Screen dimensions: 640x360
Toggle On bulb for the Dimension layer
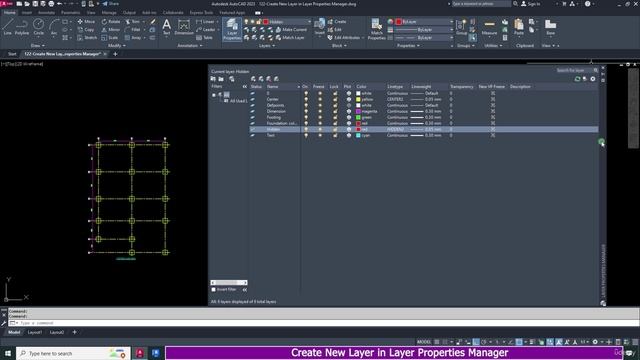(x=306, y=111)
